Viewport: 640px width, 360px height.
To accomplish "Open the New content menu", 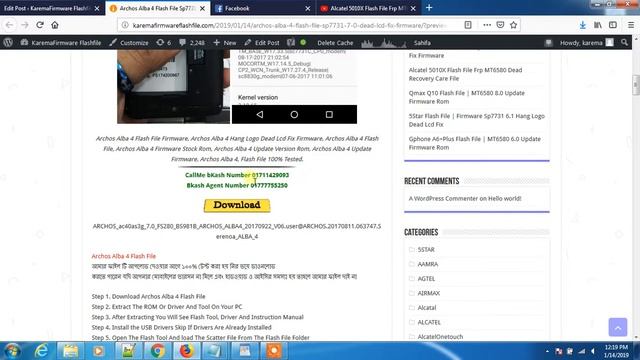I will (x=224, y=42).
